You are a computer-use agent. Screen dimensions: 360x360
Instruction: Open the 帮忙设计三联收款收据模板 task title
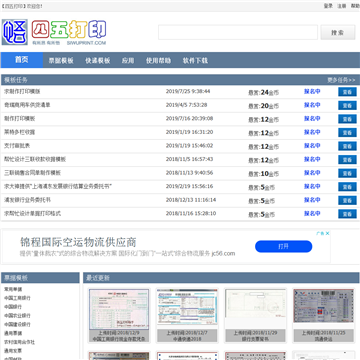click(x=35, y=159)
